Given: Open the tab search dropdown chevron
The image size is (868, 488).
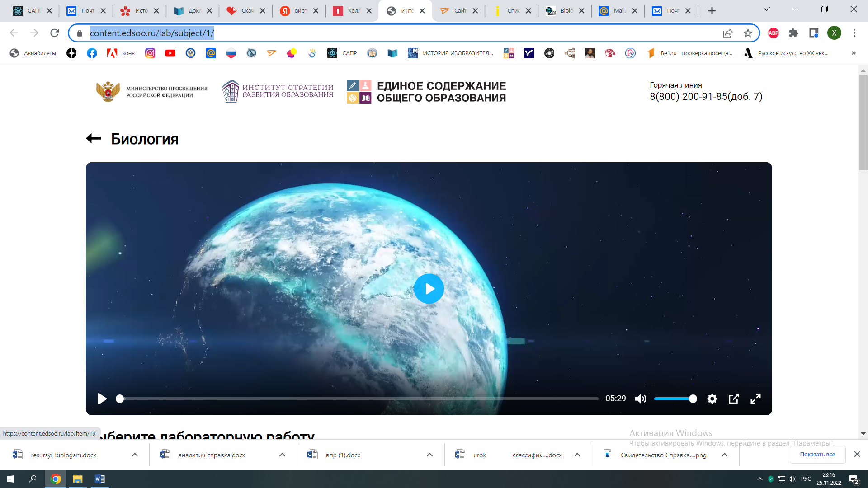Looking at the screenshot, I should tap(766, 9).
